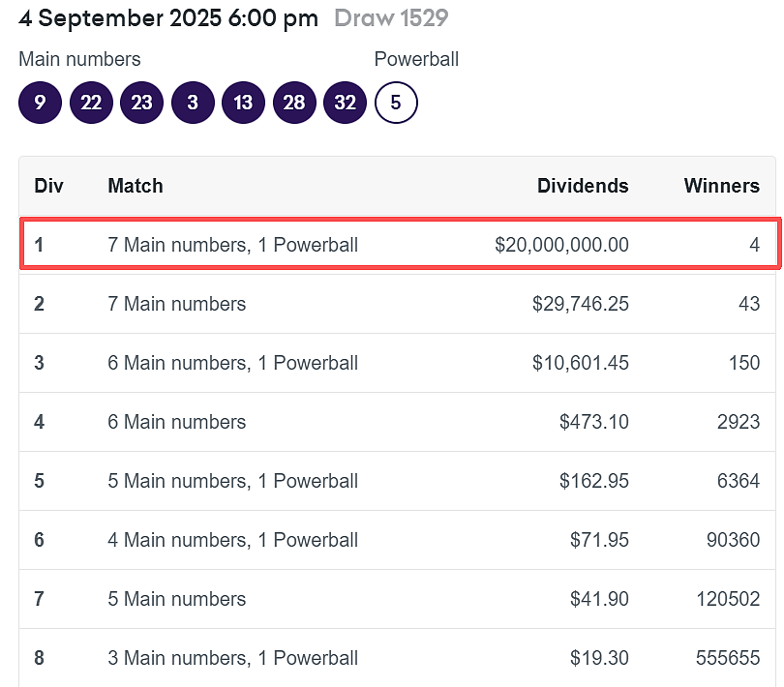The image size is (784, 687).
Task: Click the $71.95 Division 6 dividend
Action: coord(599,540)
